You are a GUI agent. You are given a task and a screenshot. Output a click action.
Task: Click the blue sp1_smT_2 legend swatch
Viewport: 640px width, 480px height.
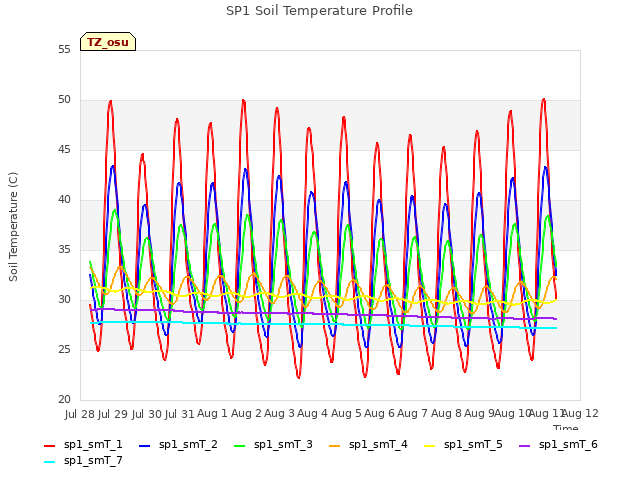click(144, 446)
